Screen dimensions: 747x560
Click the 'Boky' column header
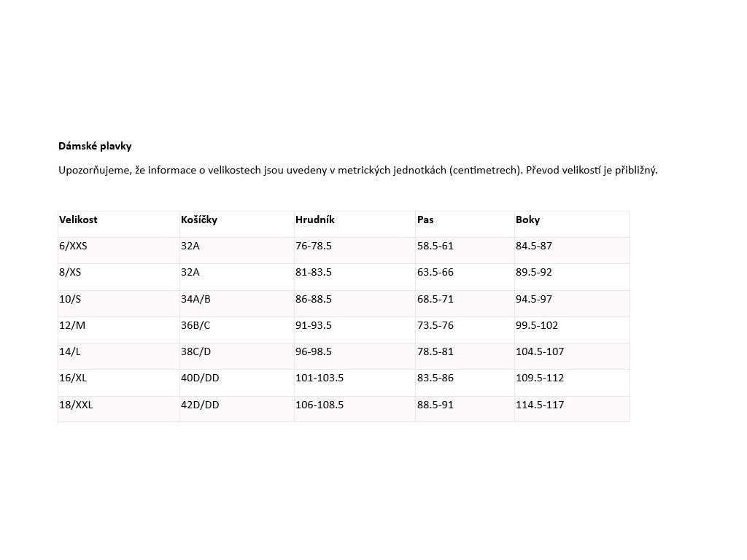527,219
